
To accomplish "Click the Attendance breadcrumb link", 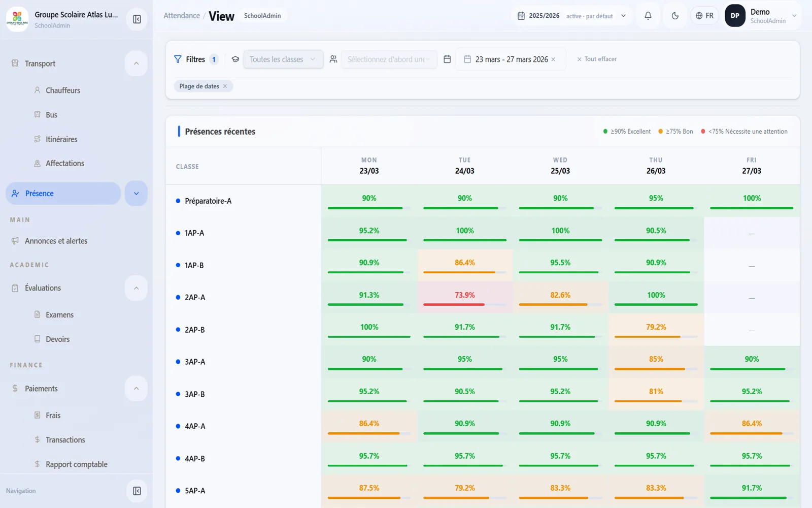I will pos(182,16).
